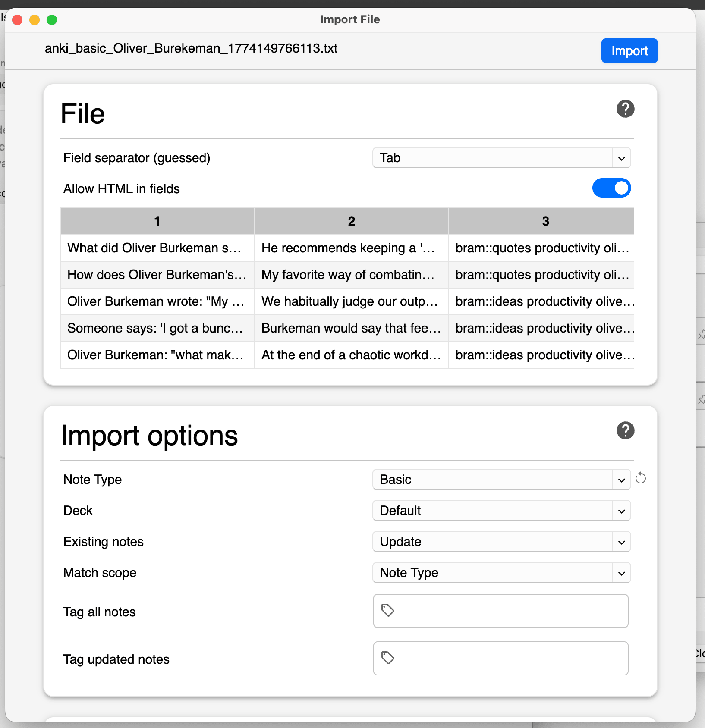Open the Match scope dropdown

click(501, 573)
